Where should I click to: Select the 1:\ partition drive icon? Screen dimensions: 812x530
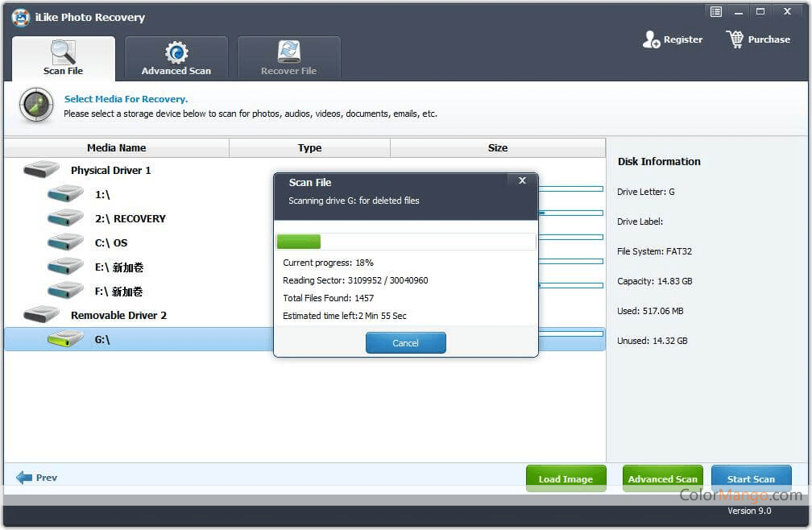[65, 193]
